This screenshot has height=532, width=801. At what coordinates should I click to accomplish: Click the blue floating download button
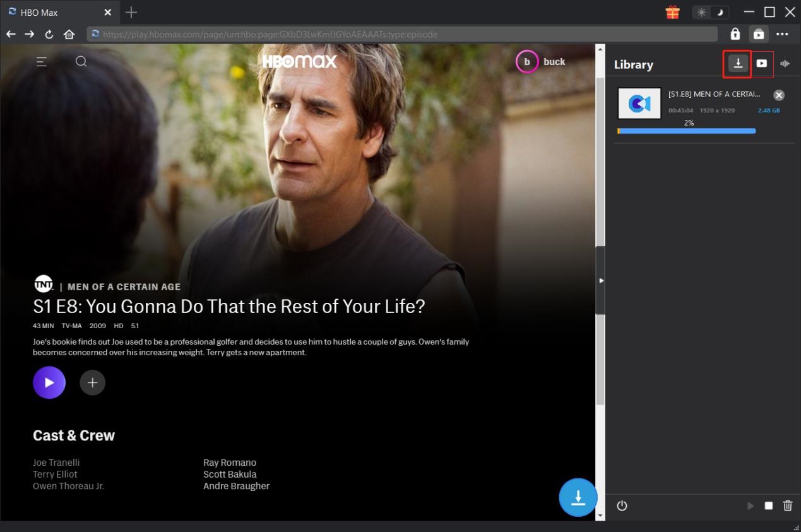pyautogui.click(x=578, y=497)
